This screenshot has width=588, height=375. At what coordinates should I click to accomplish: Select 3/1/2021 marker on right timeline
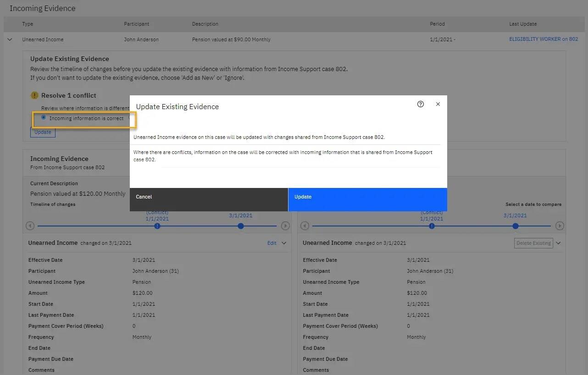(516, 226)
